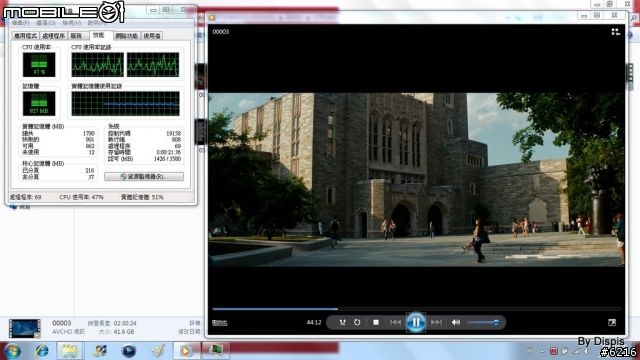This screenshot has width=640, height=360.
Task: Click the 02:30:24 duration value
Action: pos(125,323)
